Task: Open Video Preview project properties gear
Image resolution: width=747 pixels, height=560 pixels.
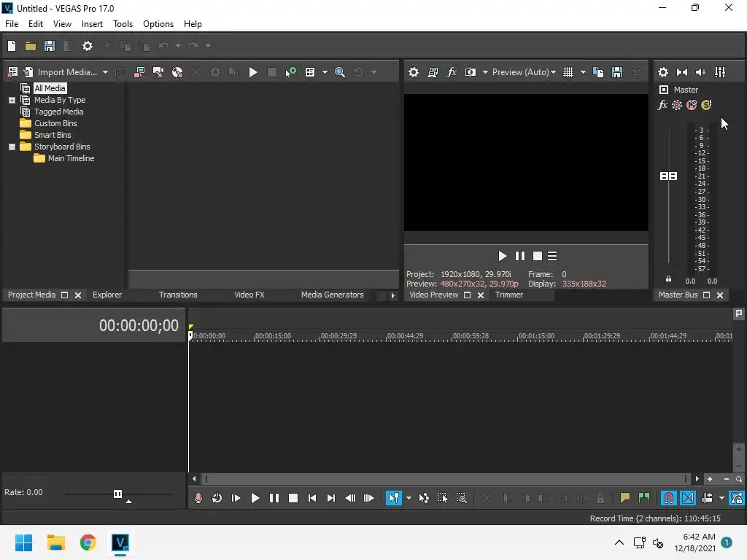Action: [x=414, y=72]
